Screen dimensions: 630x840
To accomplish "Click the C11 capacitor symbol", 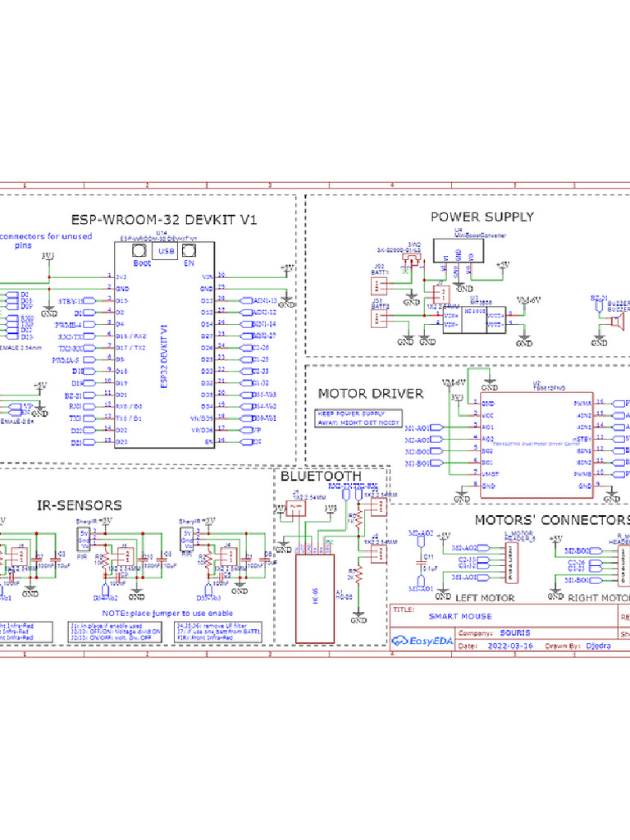I will (421, 564).
